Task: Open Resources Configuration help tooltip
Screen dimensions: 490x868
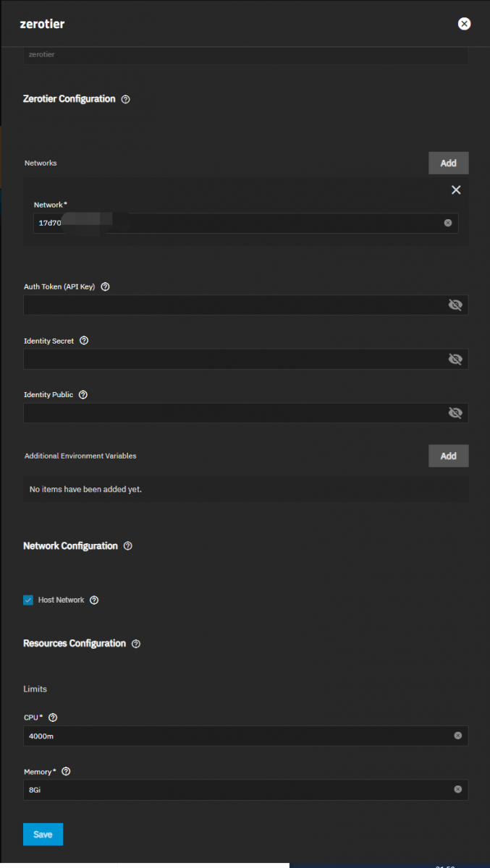Action: tap(136, 644)
